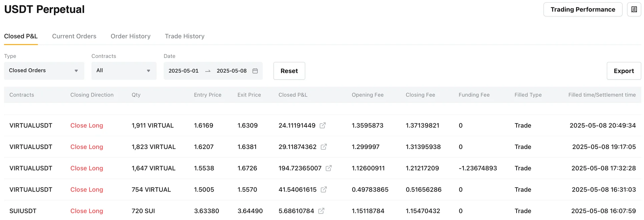This screenshot has height=220, width=644.
Task: Click the Exit Price column header
Action: pyautogui.click(x=249, y=95)
